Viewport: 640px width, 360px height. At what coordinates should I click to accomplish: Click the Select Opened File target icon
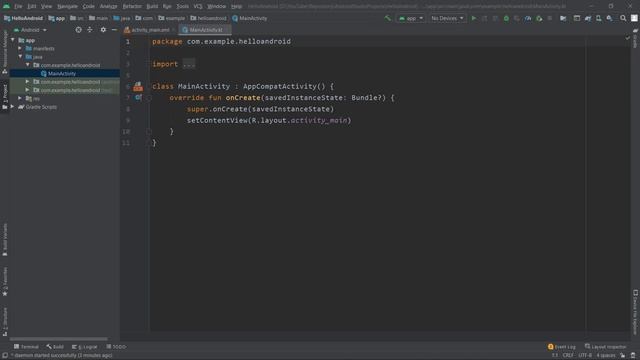click(x=78, y=30)
